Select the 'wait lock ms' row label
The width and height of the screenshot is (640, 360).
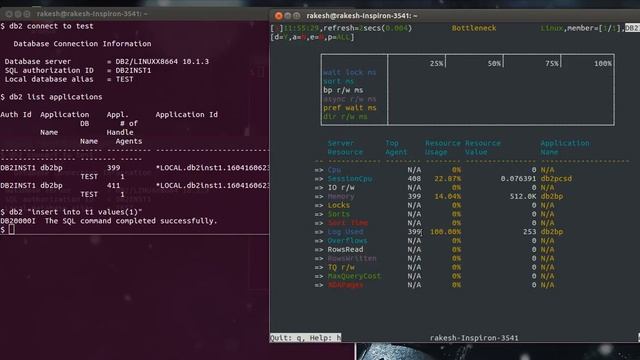[x=349, y=72]
